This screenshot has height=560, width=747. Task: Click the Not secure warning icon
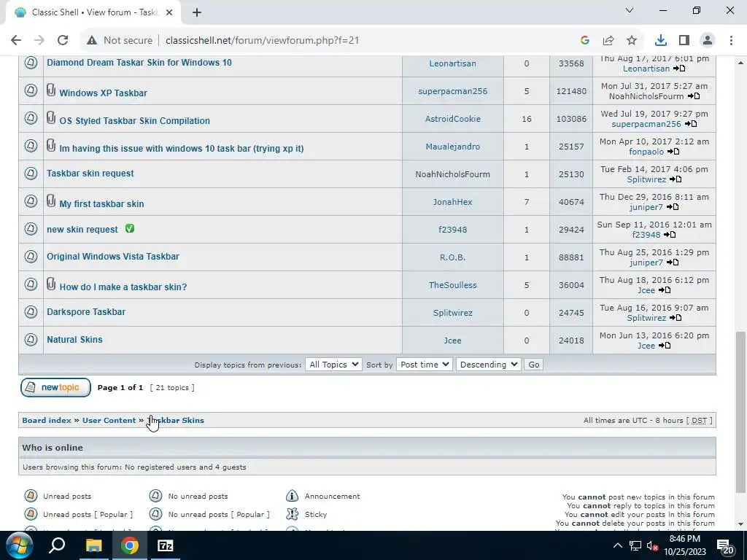tap(92, 41)
